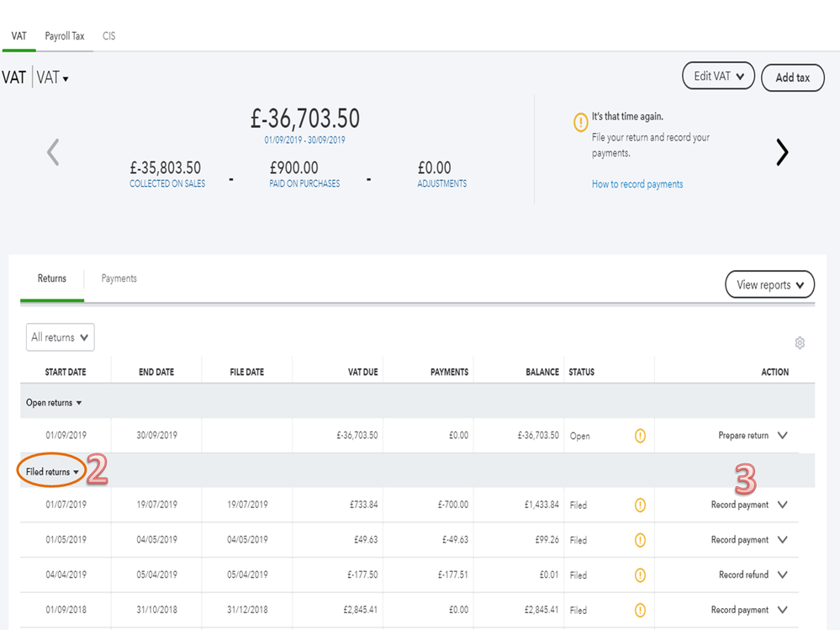The width and height of the screenshot is (840, 630).
Task: Click Record payment for 01/09/2018 return
Action: point(739,610)
